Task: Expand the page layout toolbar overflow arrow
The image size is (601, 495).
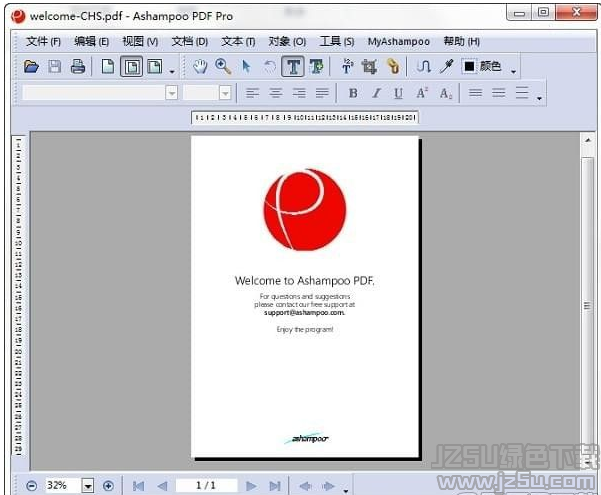Action: pyautogui.click(x=172, y=71)
